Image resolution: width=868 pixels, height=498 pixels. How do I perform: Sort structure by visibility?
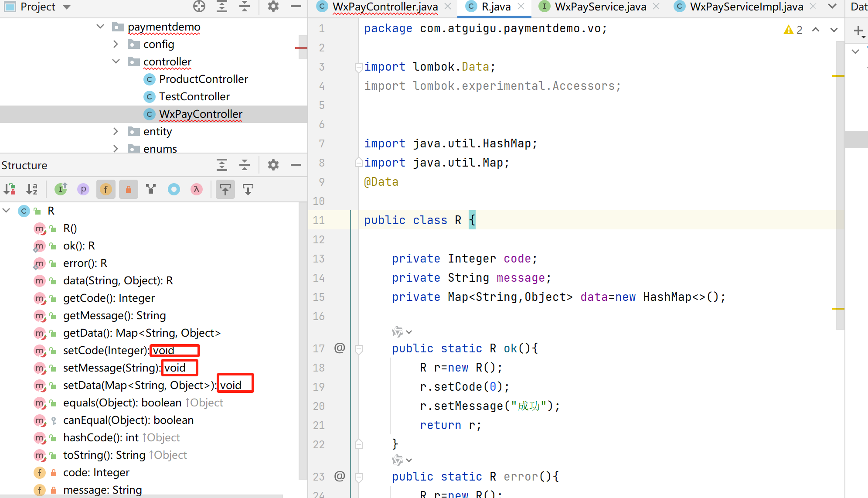[10, 189]
